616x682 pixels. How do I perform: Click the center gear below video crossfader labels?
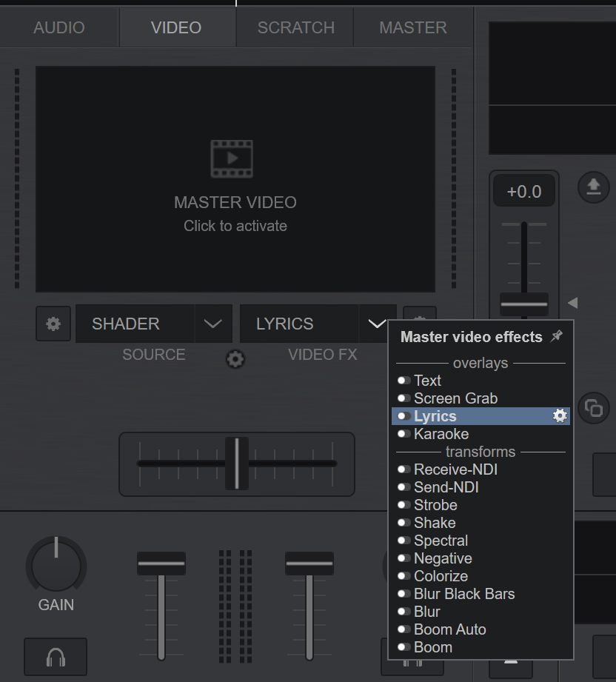(235, 359)
